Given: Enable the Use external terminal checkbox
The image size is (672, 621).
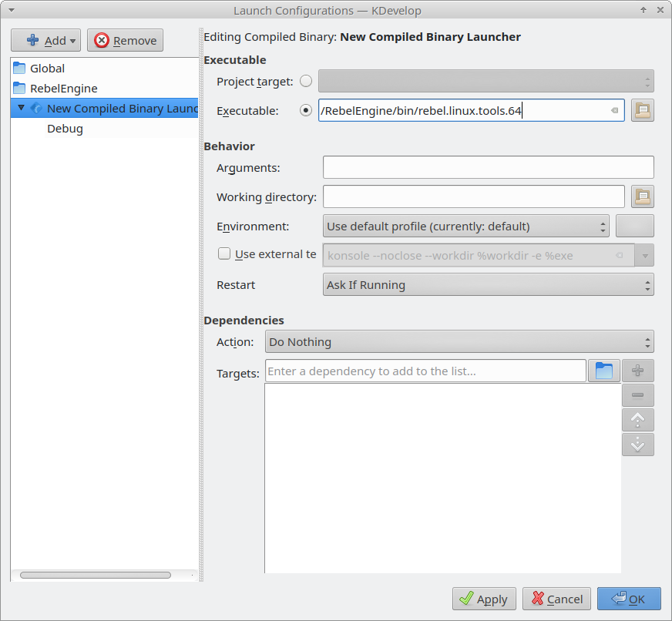Looking at the screenshot, I should pyautogui.click(x=224, y=253).
